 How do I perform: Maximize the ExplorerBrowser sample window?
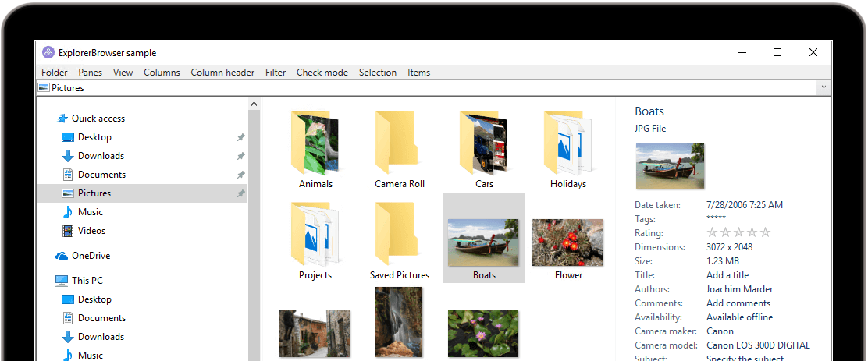777,52
